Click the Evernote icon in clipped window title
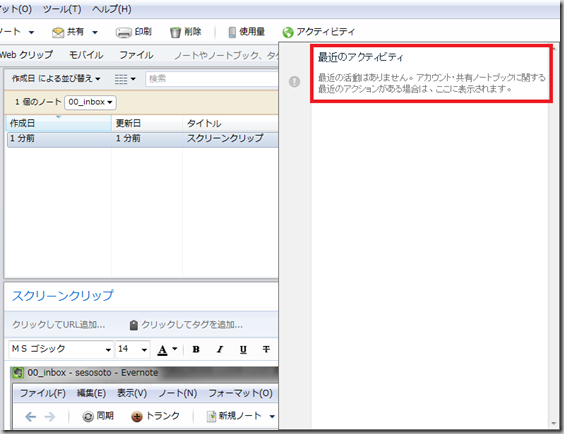Screen dimensions: 564x434 (18, 373)
